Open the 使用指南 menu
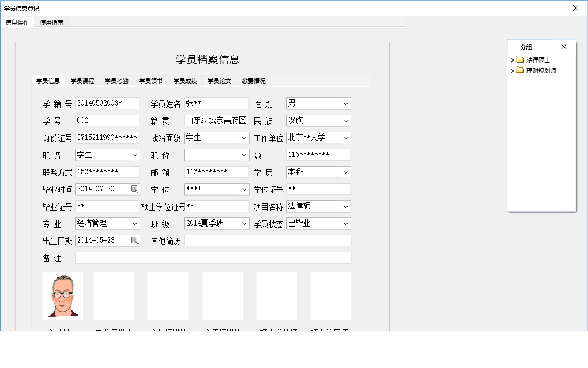 click(x=51, y=22)
